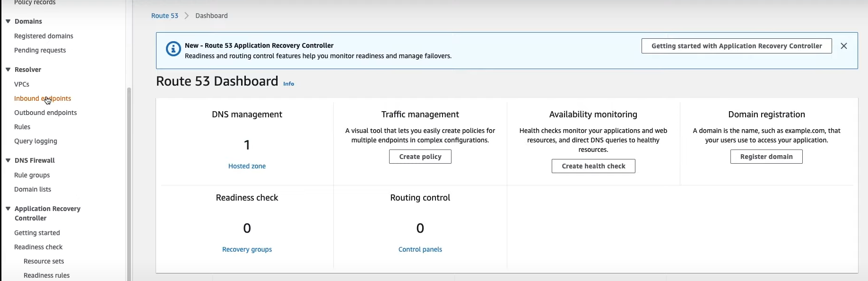Click the Routing control heading
The width and height of the screenshot is (868, 281).
(420, 198)
